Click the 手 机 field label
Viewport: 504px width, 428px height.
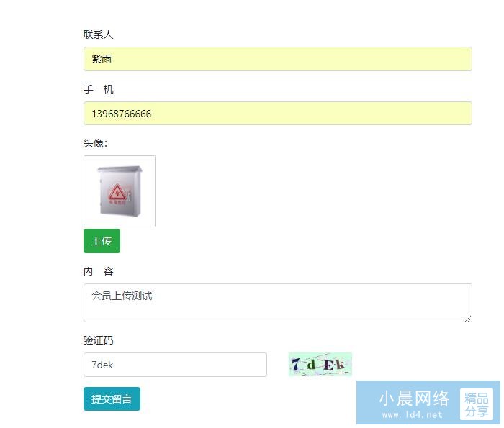(98, 89)
